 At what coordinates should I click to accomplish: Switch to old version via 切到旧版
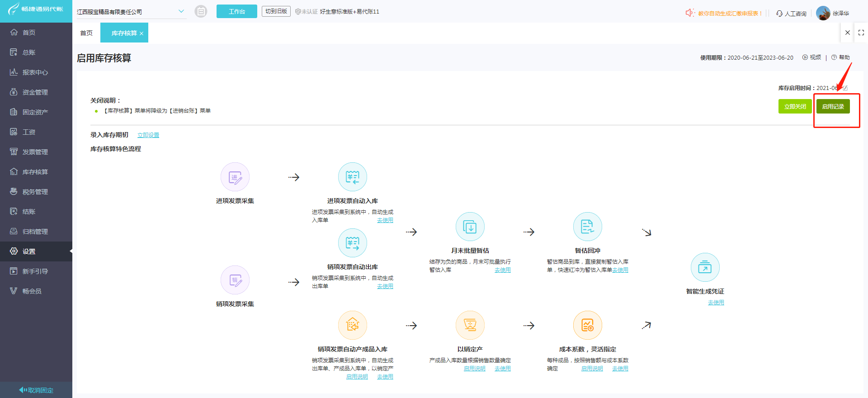tap(276, 11)
